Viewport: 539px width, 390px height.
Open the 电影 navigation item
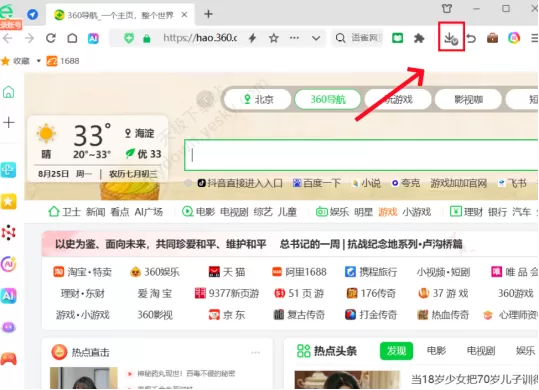[198, 212]
